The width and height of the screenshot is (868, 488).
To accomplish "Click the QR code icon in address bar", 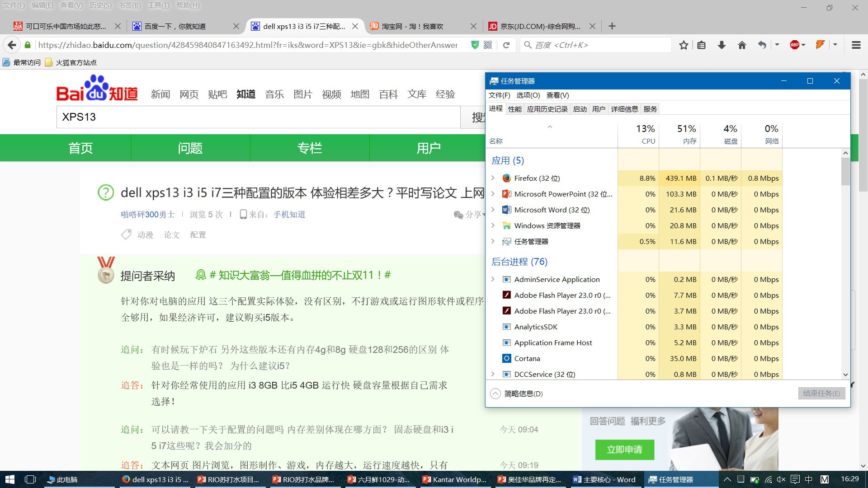I will (x=488, y=45).
